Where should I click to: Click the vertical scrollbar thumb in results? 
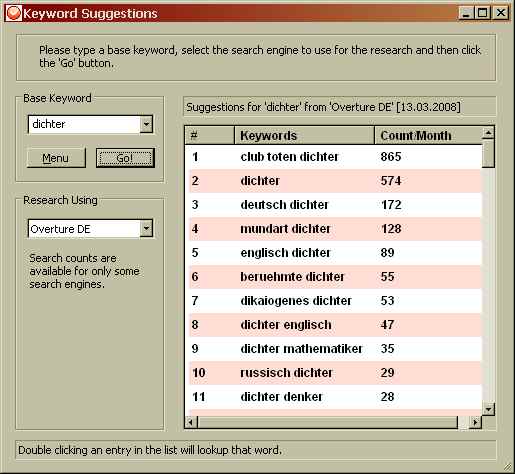(x=488, y=153)
